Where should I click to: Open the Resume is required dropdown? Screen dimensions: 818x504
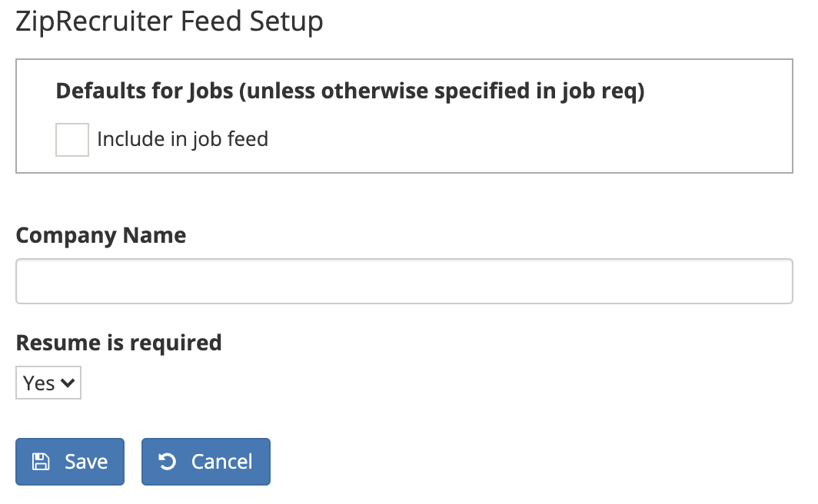click(48, 383)
